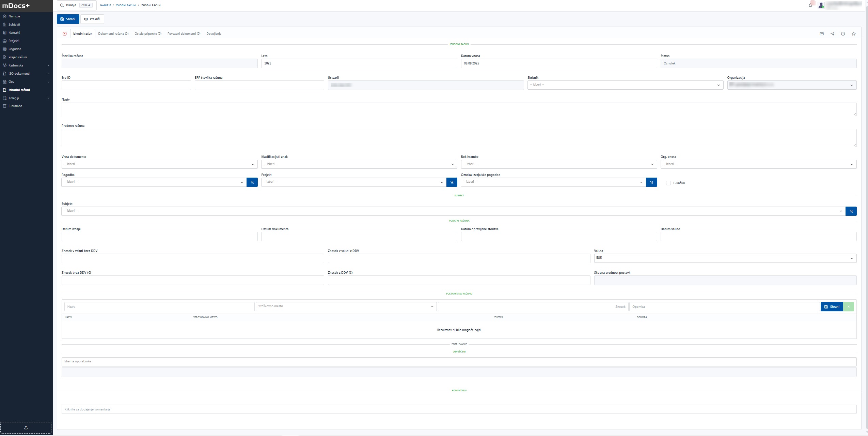Switch to Dokumenti računa tab
This screenshot has height=436, width=868.
113,34
